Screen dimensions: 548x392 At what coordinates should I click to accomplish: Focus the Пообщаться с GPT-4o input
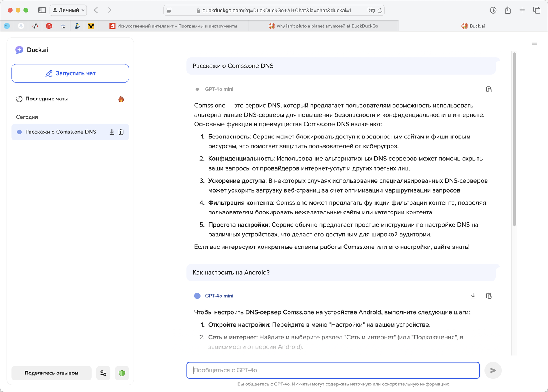point(333,370)
